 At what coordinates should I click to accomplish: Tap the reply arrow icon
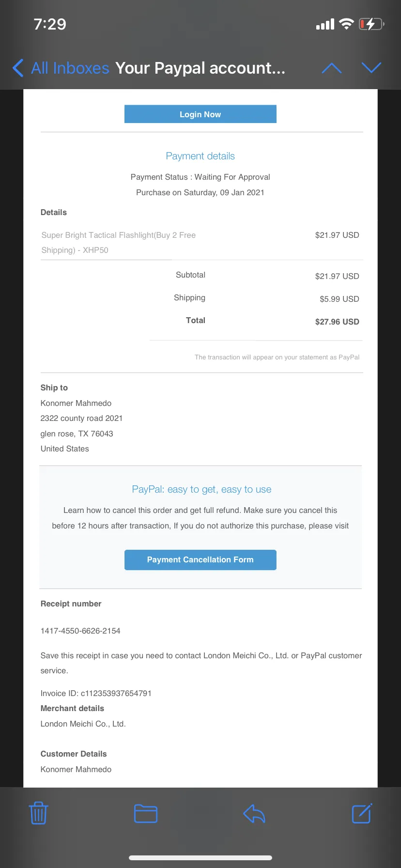pyautogui.click(x=254, y=814)
